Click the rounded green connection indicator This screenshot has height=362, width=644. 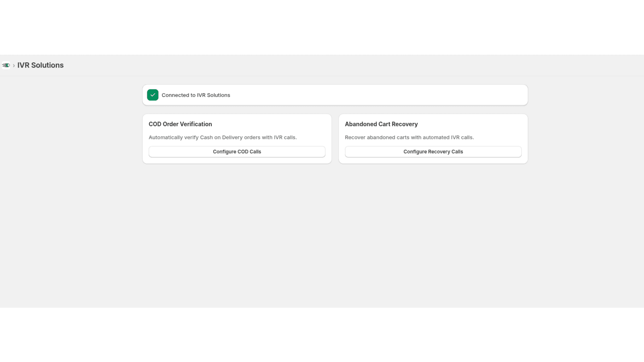click(x=153, y=95)
